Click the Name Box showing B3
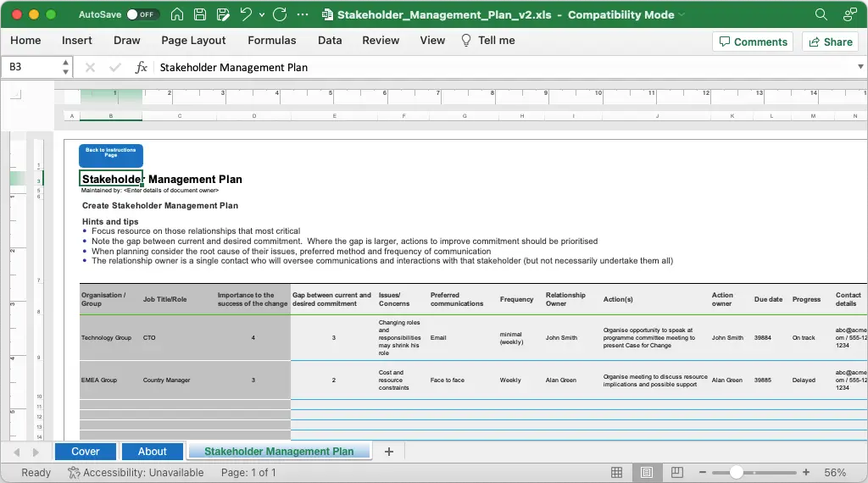The width and height of the screenshot is (868, 483). [x=31, y=67]
